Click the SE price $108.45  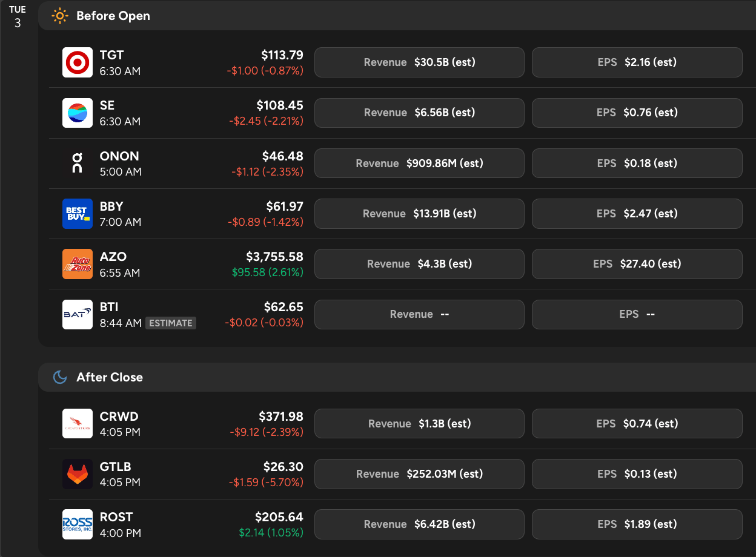[280, 105]
